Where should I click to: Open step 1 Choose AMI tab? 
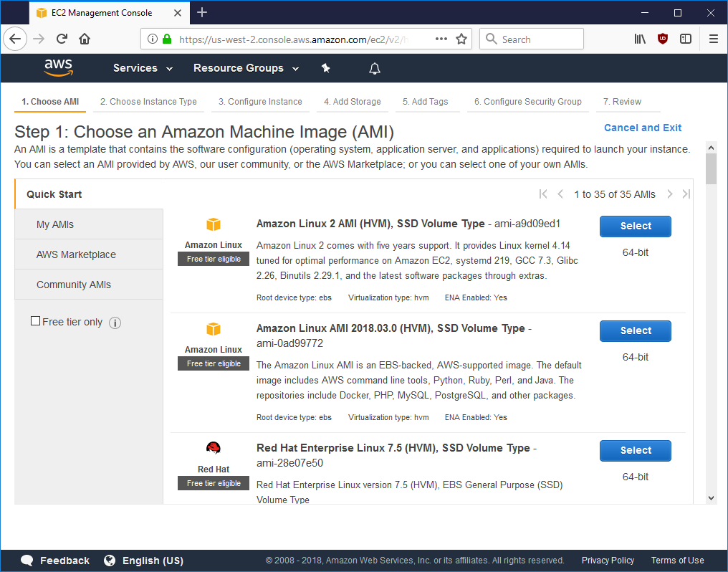[50, 102]
